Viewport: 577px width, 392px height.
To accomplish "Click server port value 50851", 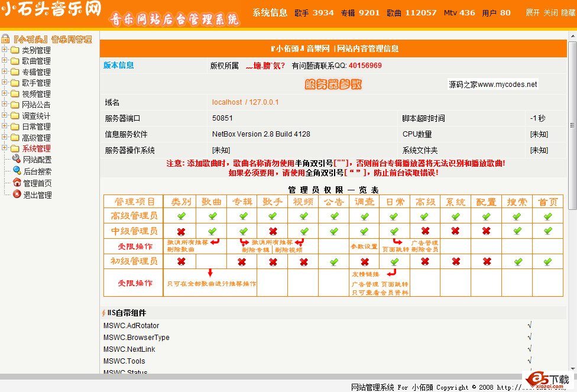I will click(222, 118).
